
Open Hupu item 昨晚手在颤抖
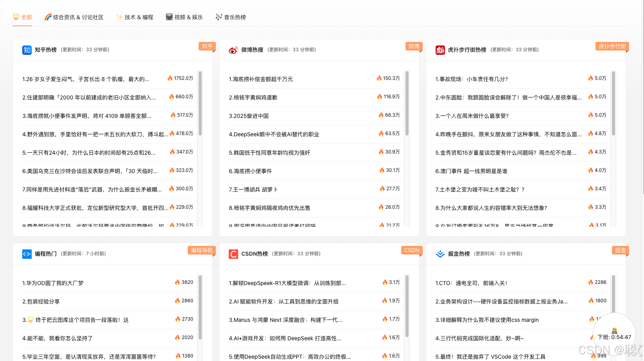coord(509,134)
